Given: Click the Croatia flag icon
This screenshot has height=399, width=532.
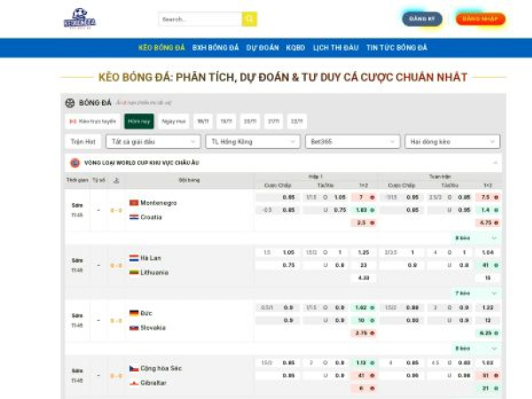Looking at the screenshot, I should [134, 216].
